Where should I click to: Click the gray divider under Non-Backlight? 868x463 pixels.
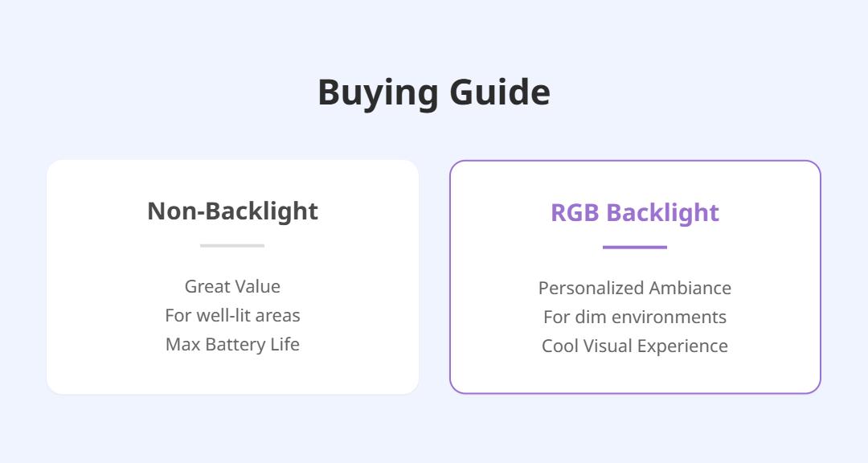[232, 245]
